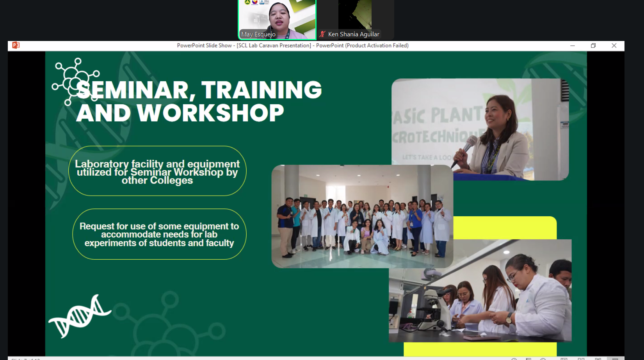Restore down the PowerPoint Slide Show window
The width and height of the screenshot is (644, 360).
tap(593, 46)
